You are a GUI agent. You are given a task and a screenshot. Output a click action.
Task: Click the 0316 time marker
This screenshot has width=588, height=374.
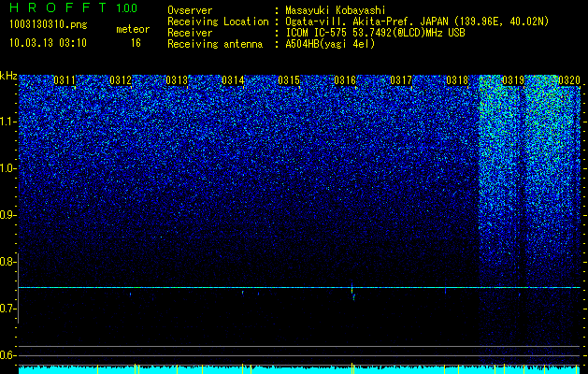pyautogui.click(x=345, y=80)
